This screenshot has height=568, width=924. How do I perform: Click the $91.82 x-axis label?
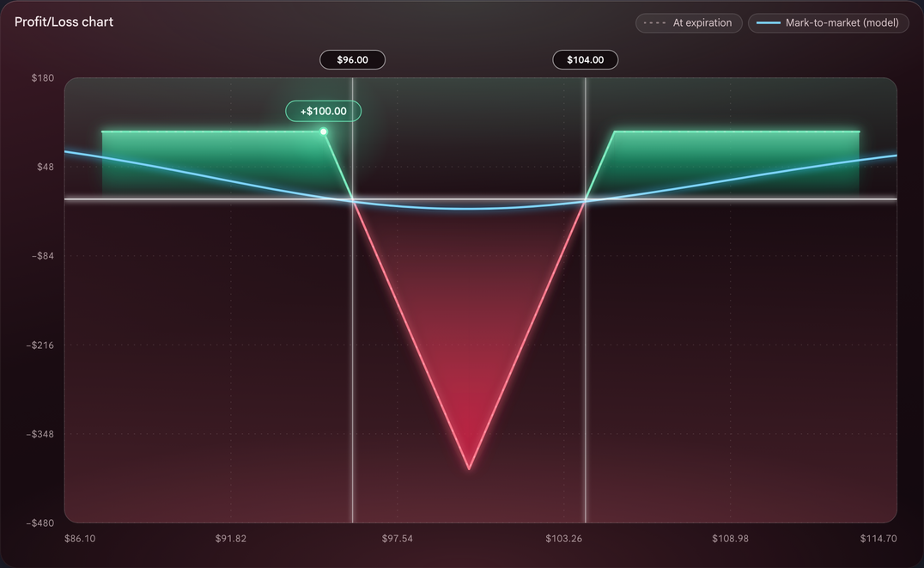231,539
